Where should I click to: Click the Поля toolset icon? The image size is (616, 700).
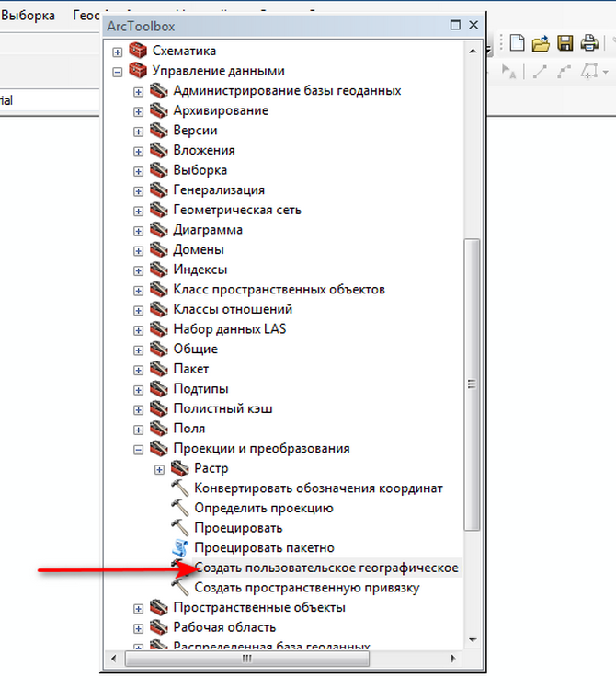click(158, 429)
